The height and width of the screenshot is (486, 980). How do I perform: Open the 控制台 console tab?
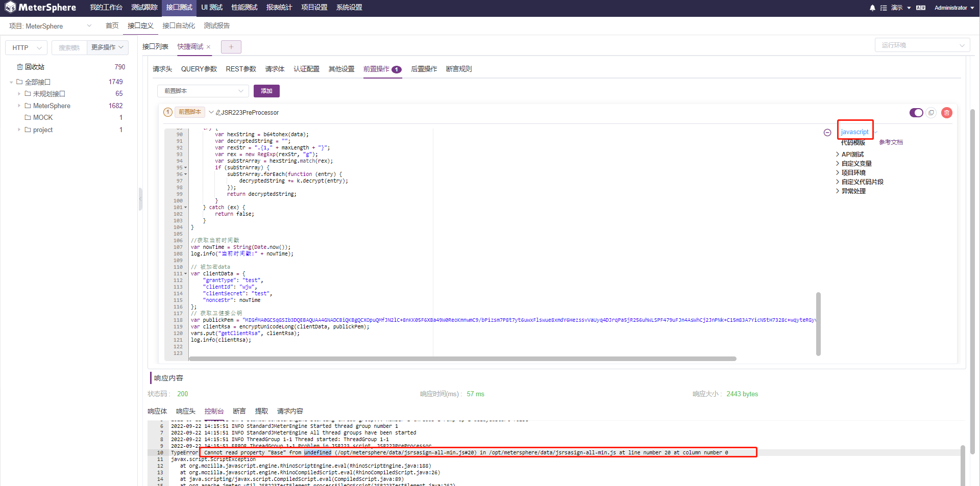pos(214,411)
